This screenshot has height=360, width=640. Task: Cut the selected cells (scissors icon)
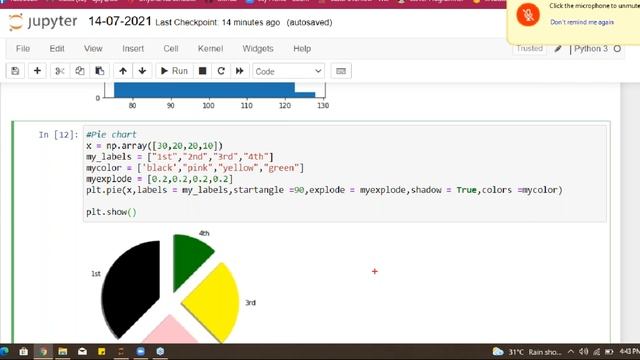pos(60,71)
